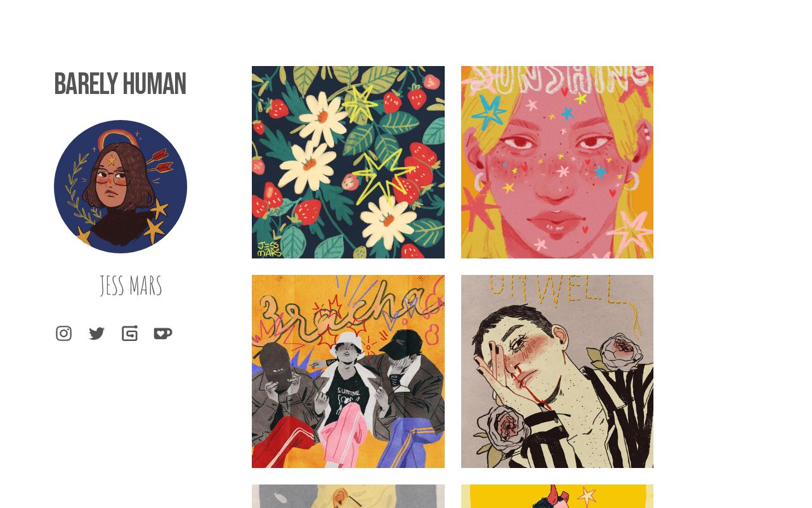Open the Instagram profile icon

(x=63, y=333)
